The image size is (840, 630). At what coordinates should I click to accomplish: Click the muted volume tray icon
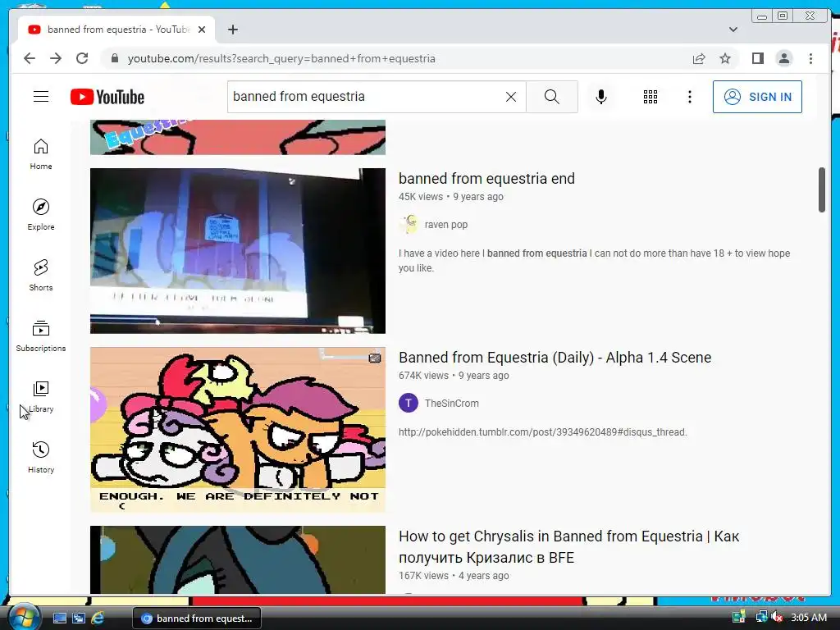point(777,618)
